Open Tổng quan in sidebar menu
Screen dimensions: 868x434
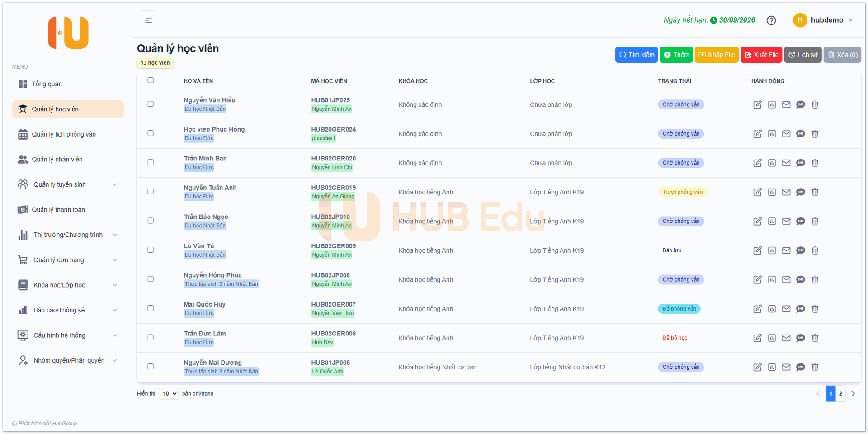47,84
